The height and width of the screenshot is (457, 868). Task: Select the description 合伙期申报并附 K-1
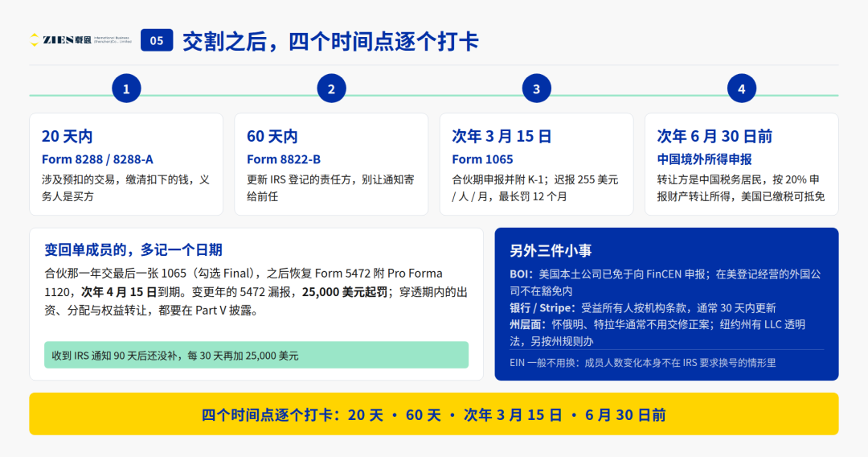click(x=535, y=187)
